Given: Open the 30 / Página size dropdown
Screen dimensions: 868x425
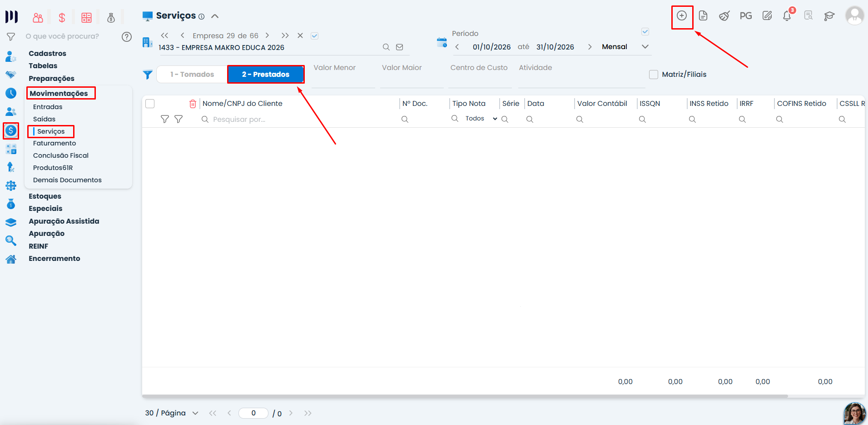Looking at the screenshot, I should (x=172, y=413).
